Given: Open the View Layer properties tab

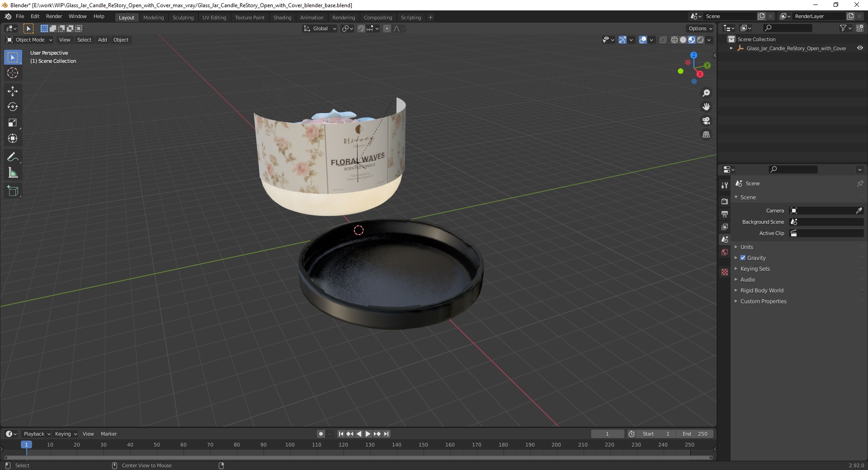Looking at the screenshot, I should [725, 226].
